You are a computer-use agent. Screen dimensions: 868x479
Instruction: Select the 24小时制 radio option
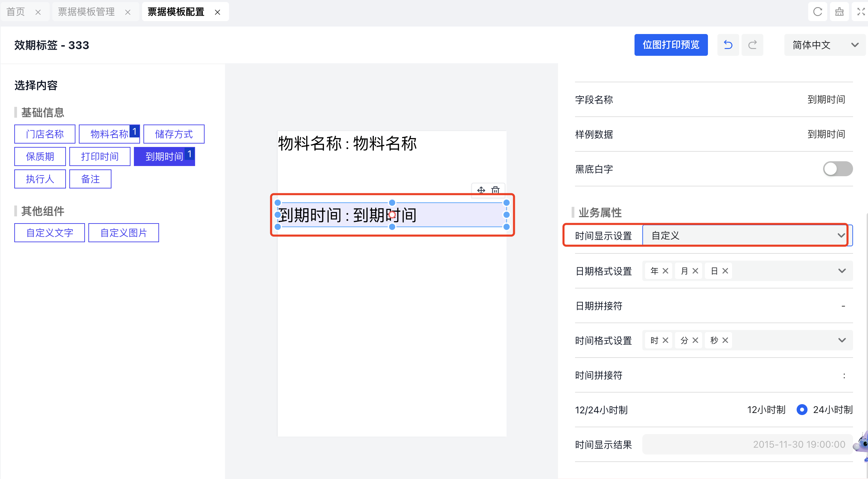[x=802, y=410]
